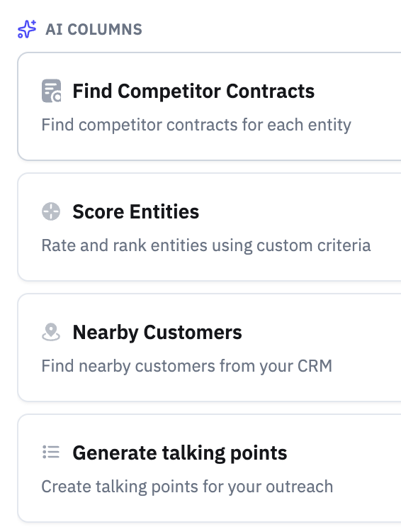
Task: Click 'Rate and rank entities using custom criteria' text
Action: click(206, 245)
